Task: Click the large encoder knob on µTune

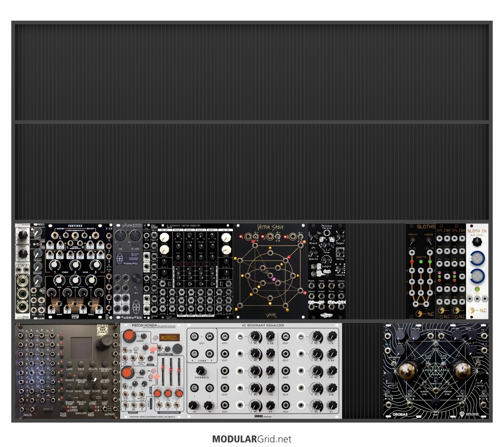Action: (x=136, y=278)
